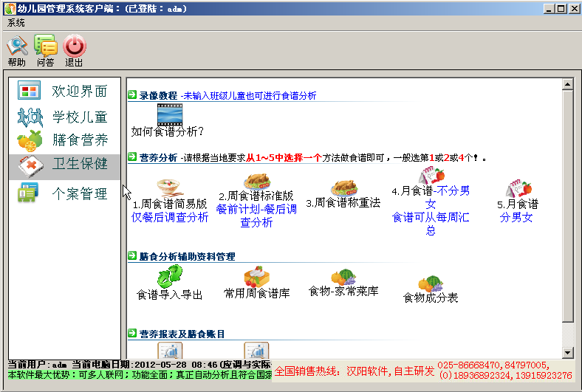582x392 pixels.
Task: Open 5.月食谱 calendar apple icon
Action: [x=518, y=188]
